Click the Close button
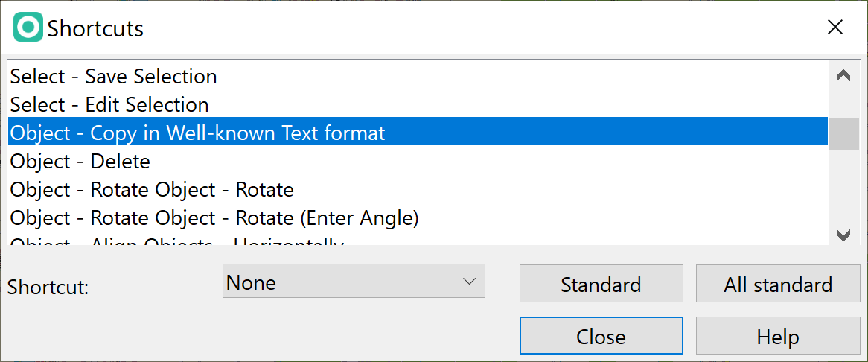This screenshot has height=362, width=868. coord(601,336)
